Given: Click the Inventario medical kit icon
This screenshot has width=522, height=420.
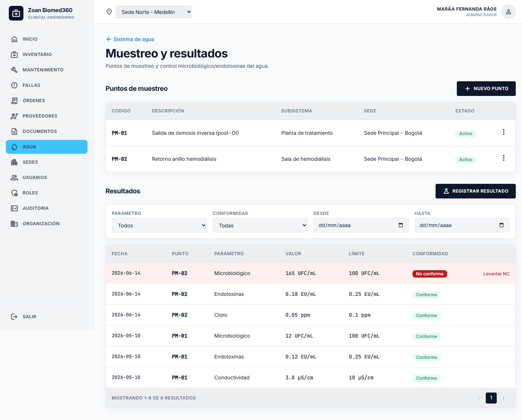Looking at the screenshot, I should click(14, 55).
